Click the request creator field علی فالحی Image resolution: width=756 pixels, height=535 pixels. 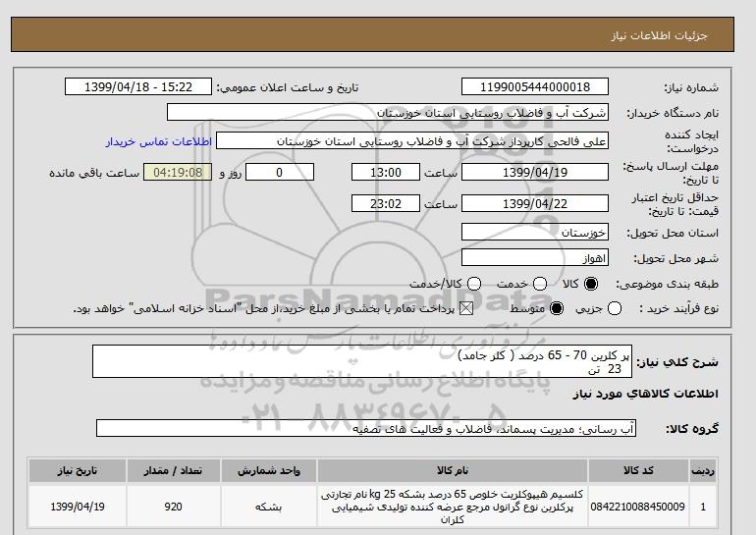point(412,141)
